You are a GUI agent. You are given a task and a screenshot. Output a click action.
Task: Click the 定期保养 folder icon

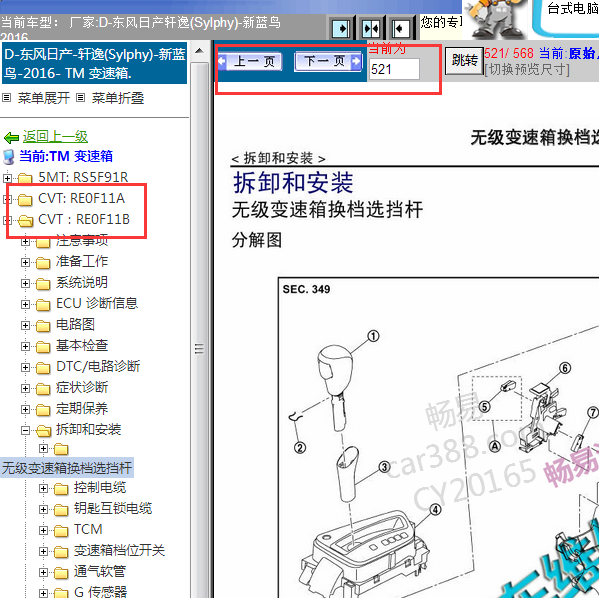pos(43,410)
